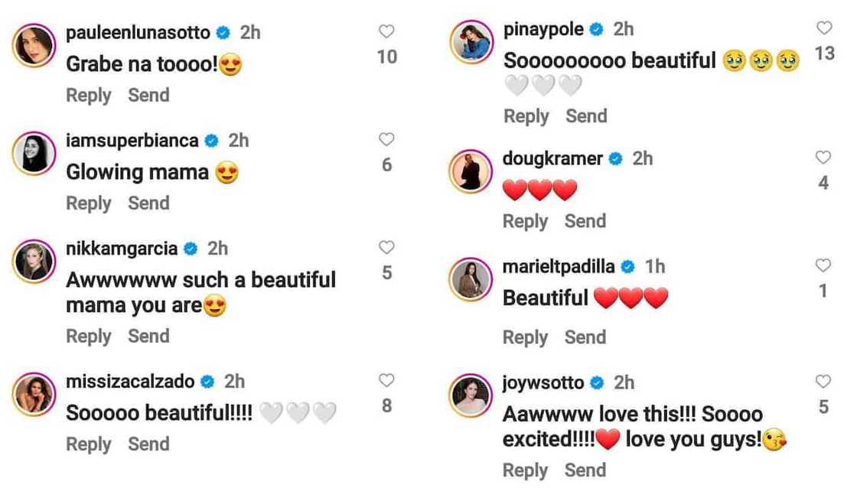857x504 pixels.
Task: Reply to dougkramer's hearts comment
Action: [x=526, y=221]
